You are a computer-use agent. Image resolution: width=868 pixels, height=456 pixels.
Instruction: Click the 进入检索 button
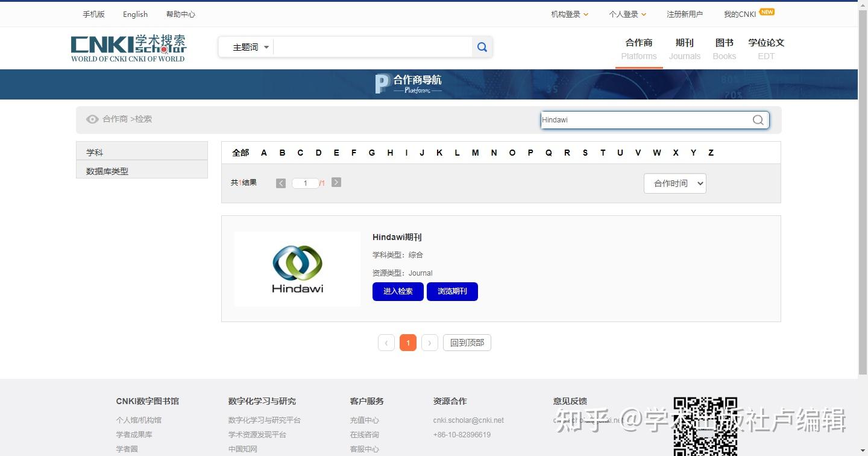398,291
